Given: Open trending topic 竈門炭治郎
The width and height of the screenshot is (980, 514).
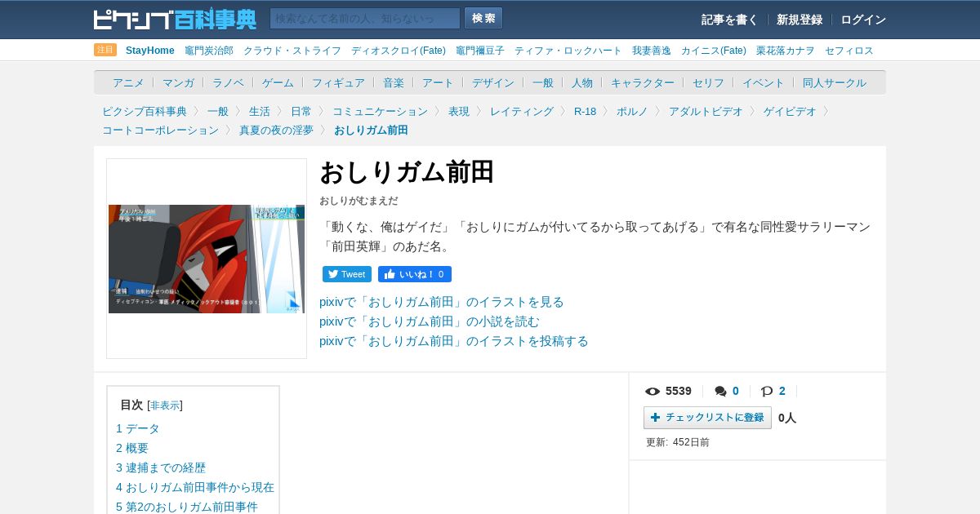Looking at the screenshot, I should point(209,51).
